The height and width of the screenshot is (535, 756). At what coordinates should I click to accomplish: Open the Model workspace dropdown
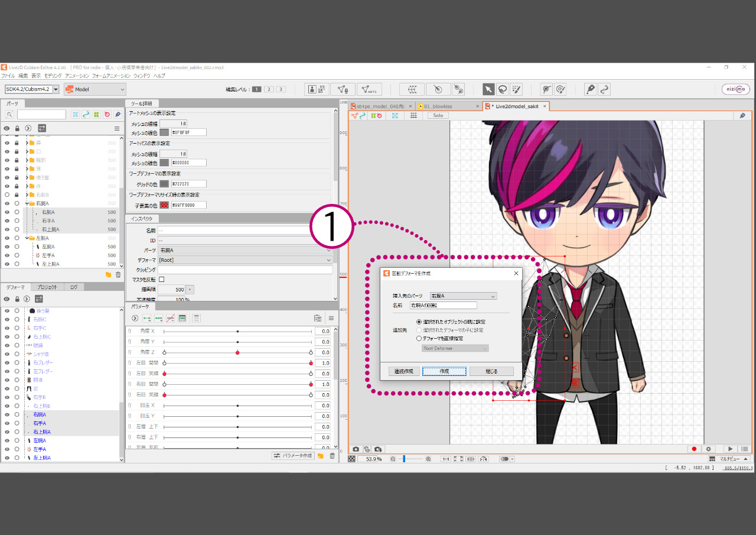[x=95, y=89]
